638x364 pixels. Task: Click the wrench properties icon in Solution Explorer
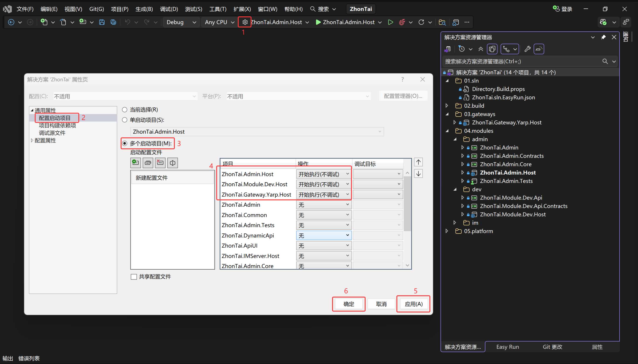click(x=527, y=49)
